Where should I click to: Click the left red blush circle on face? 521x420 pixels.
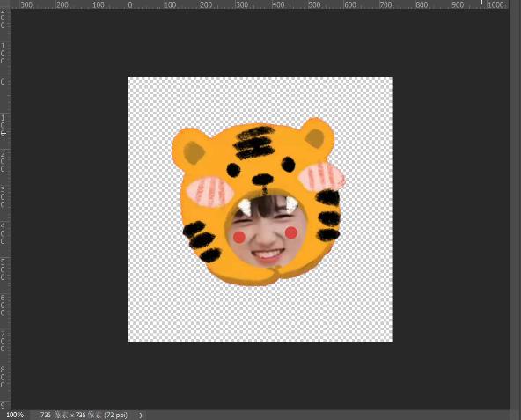pyautogui.click(x=238, y=237)
